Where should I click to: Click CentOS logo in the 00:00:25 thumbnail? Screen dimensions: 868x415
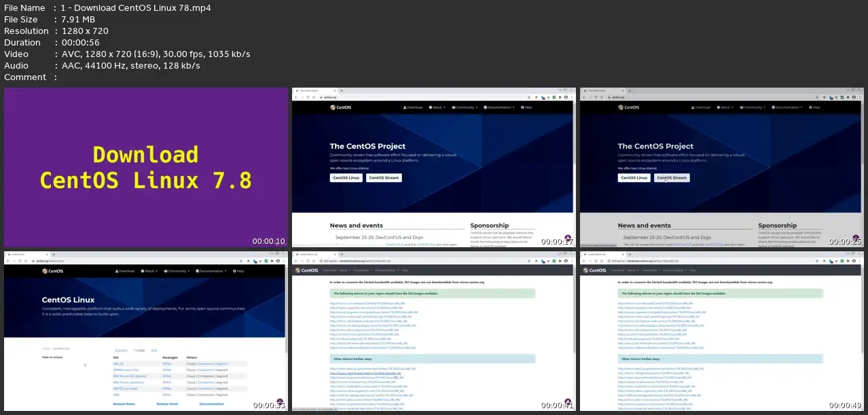point(628,107)
